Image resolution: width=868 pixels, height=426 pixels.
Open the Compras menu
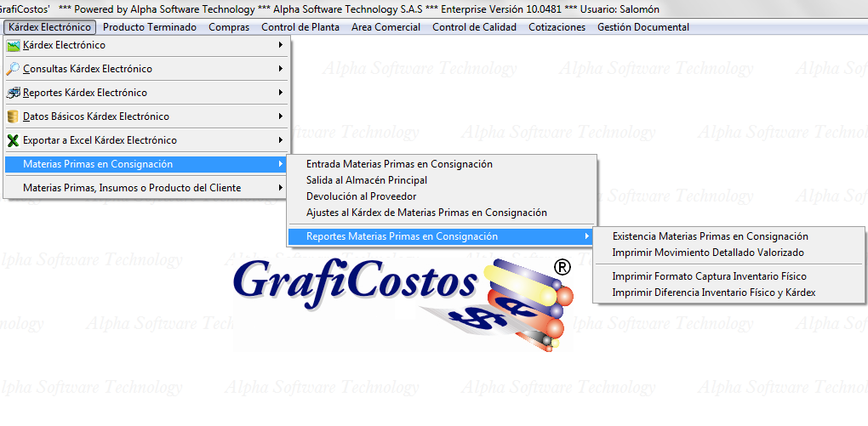click(x=229, y=27)
